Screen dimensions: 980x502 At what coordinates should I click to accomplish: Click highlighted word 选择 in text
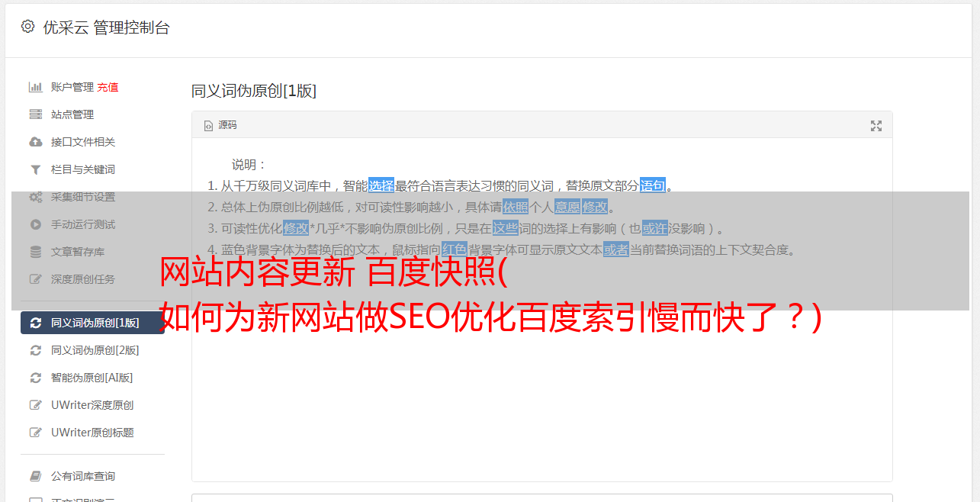tap(381, 185)
